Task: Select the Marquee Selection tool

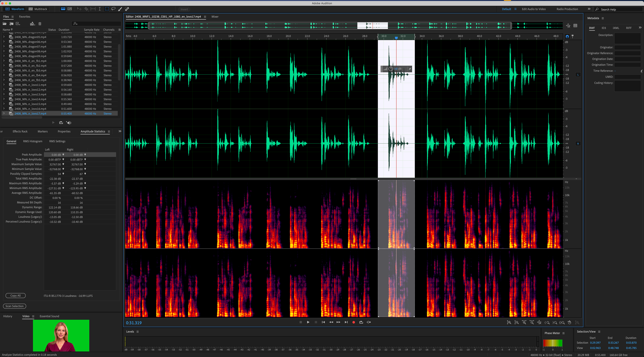Action: click(107, 9)
